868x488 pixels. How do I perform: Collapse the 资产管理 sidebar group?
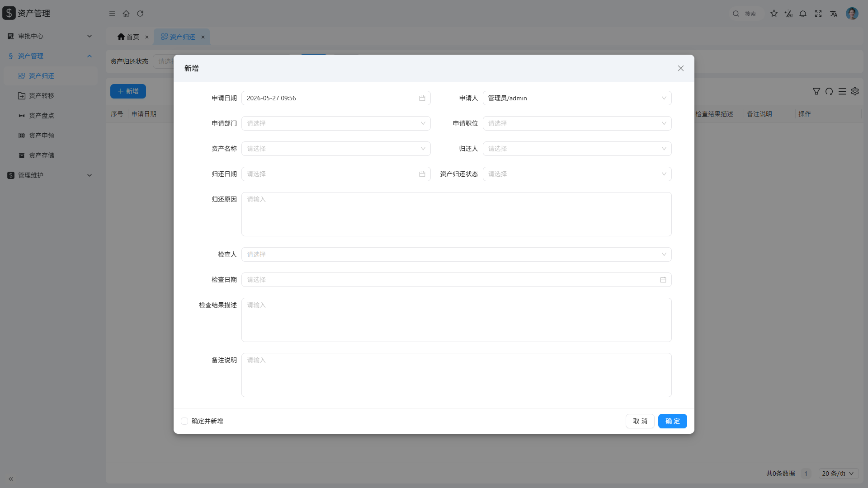click(50, 56)
